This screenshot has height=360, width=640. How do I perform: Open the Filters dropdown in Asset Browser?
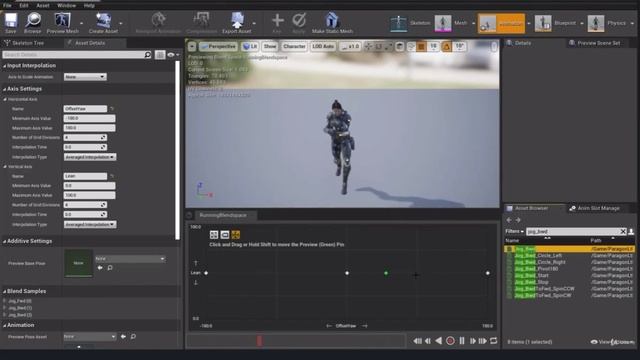[514, 231]
